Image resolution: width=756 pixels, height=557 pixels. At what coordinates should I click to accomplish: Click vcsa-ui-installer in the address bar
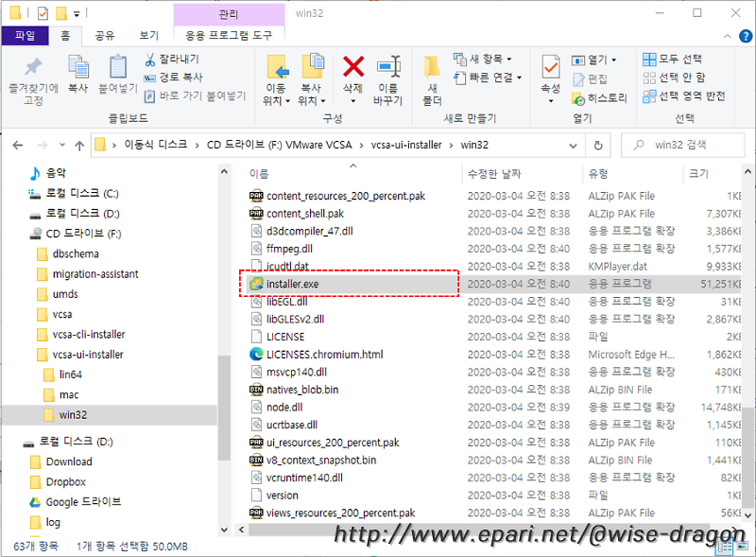(x=406, y=145)
